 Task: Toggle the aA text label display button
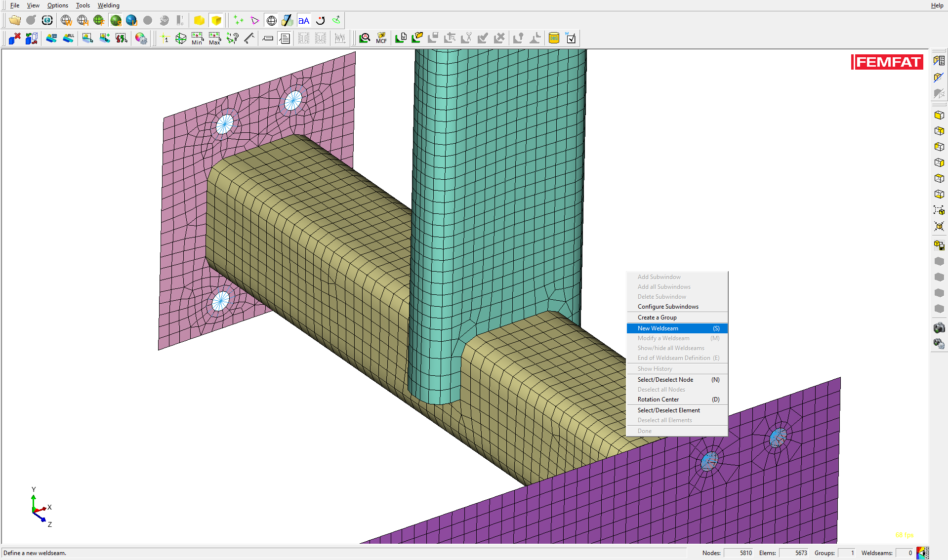point(304,20)
